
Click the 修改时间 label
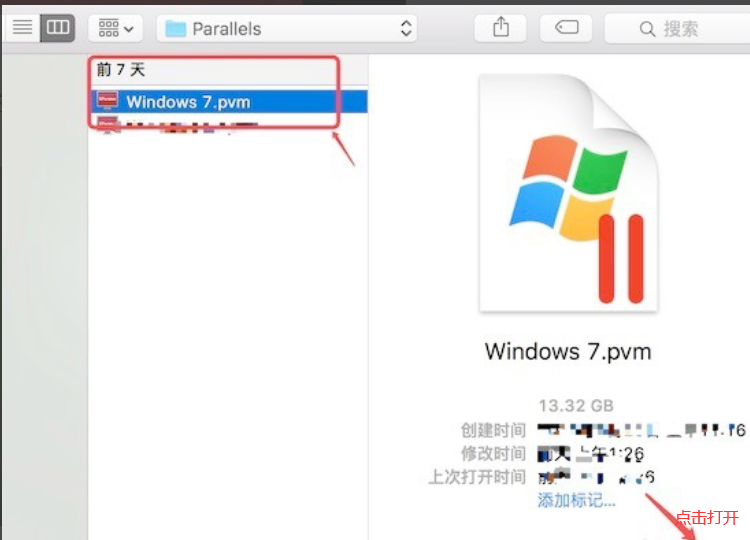pos(493,453)
